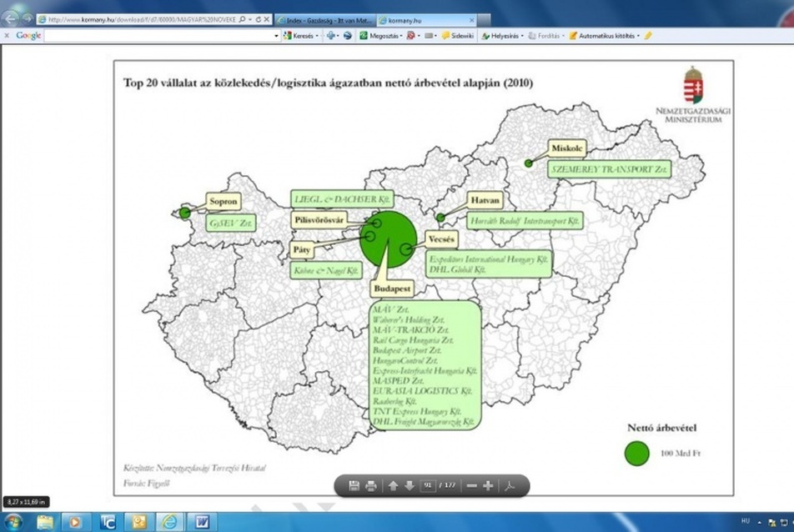Launch Windows Media Player from the taskbar
This screenshot has height=532, width=794.
[x=75, y=522]
